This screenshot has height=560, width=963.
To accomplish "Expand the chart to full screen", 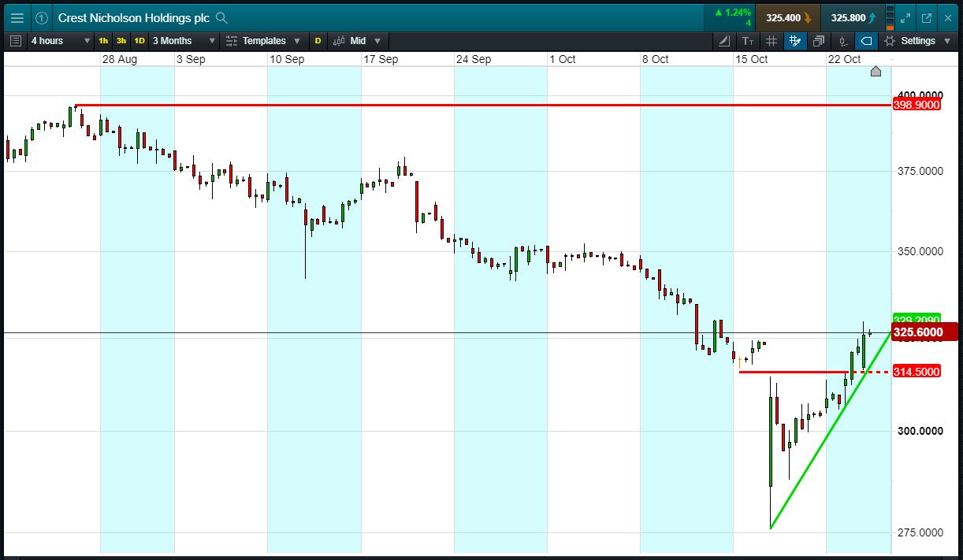I will [x=906, y=17].
